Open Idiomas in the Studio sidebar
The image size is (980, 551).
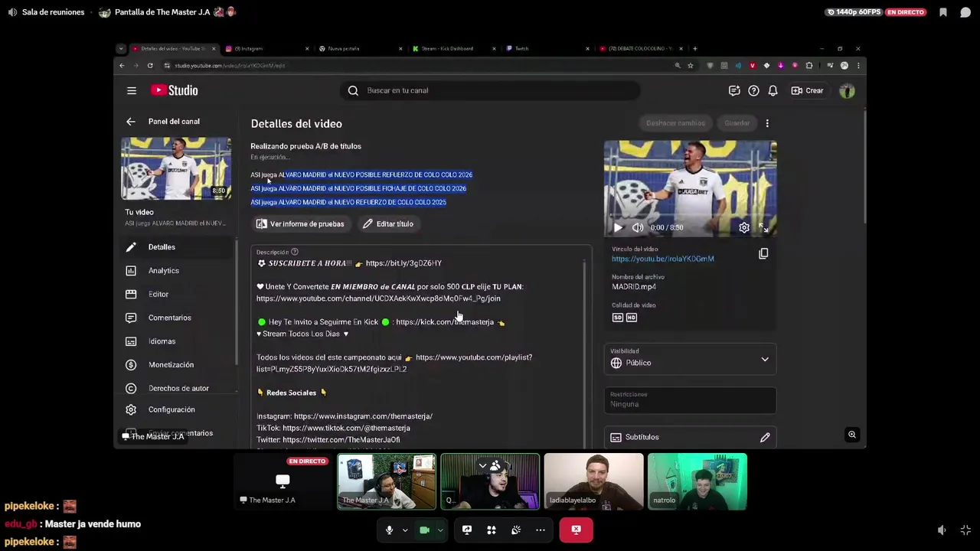[x=178, y=341]
